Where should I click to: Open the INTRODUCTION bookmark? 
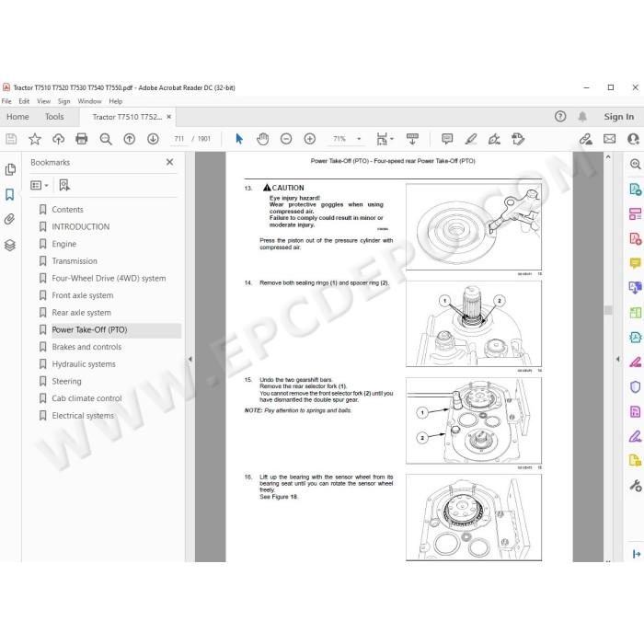point(81,227)
